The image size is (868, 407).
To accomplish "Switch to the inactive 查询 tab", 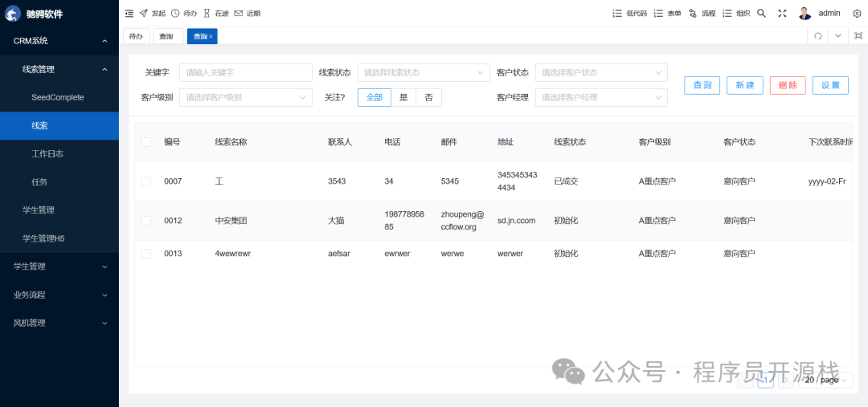I will point(166,36).
